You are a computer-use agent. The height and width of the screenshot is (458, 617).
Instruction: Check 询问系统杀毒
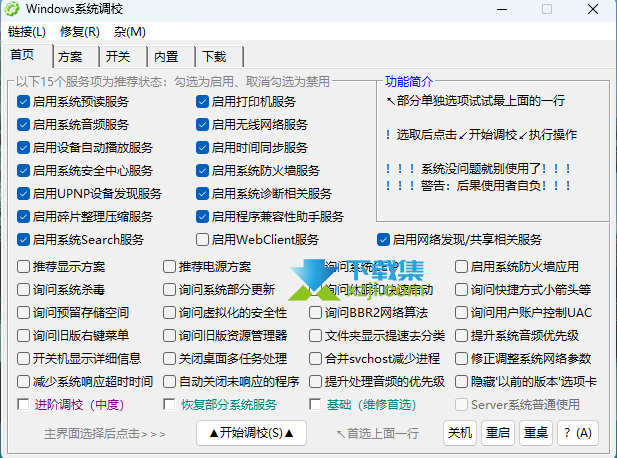[x=23, y=290]
